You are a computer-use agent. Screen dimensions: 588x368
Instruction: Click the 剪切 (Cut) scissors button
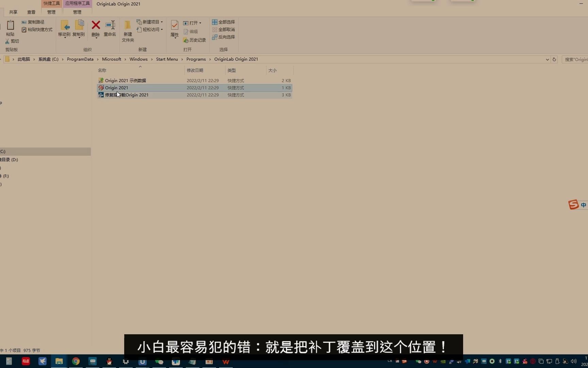point(12,41)
